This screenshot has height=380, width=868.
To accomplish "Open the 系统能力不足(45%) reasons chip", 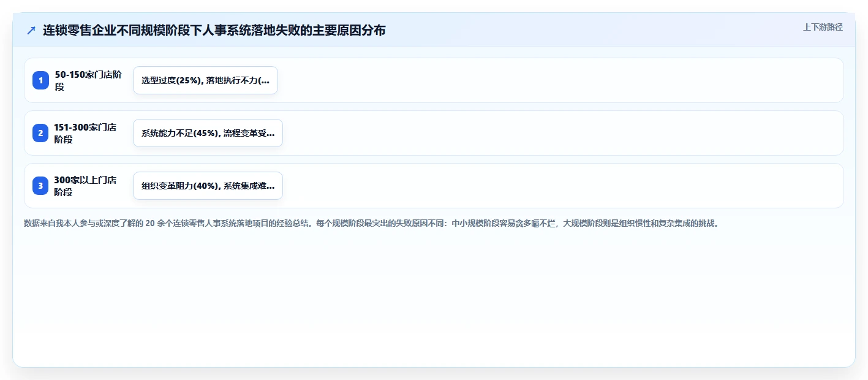I will point(208,133).
